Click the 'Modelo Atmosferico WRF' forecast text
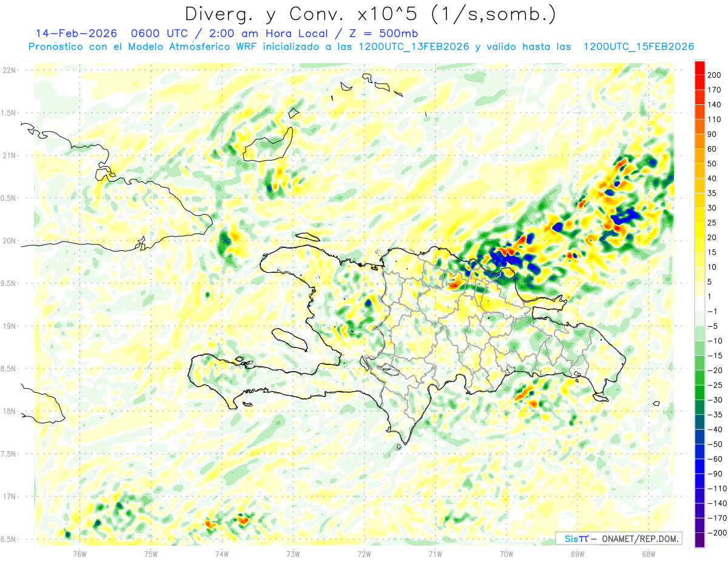Image resolution: width=728 pixels, height=562 pixels. [x=194, y=47]
